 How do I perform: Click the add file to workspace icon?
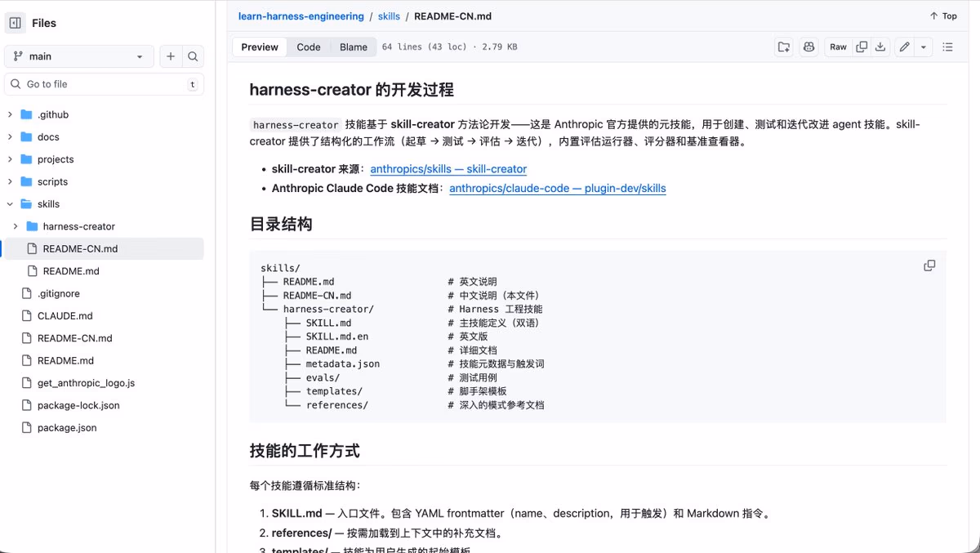tap(783, 47)
